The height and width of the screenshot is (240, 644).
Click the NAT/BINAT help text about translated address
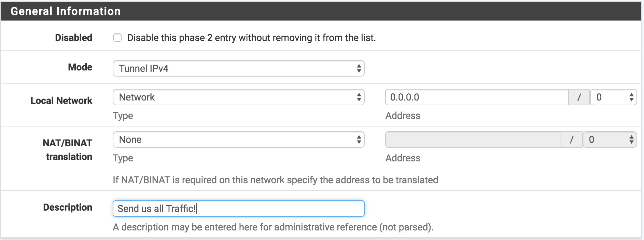click(x=276, y=180)
